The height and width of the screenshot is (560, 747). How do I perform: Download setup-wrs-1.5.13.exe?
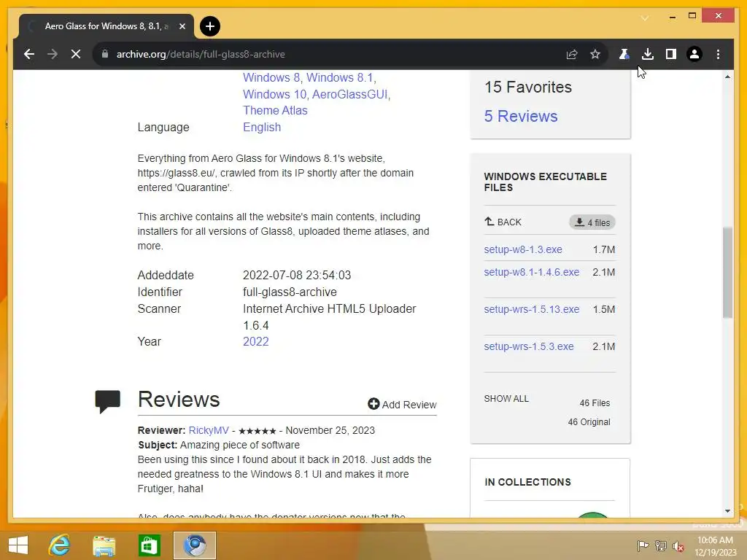point(532,309)
